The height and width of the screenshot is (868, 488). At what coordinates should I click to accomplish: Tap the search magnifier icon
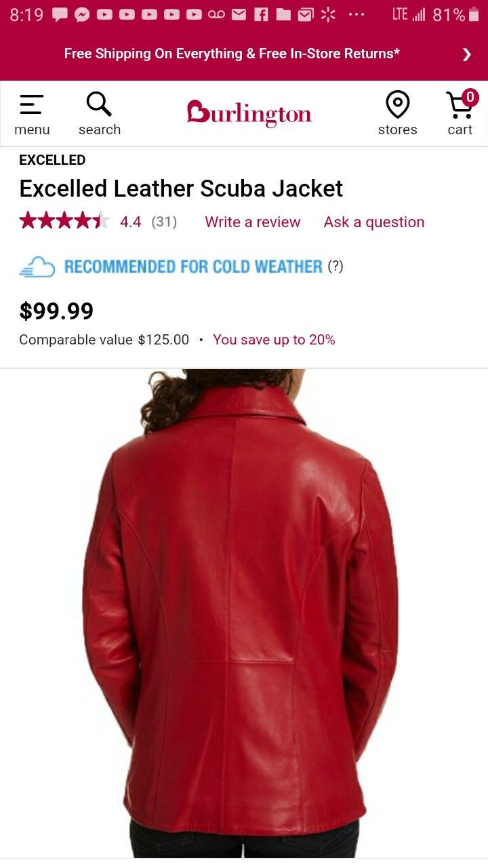click(x=99, y=104)
